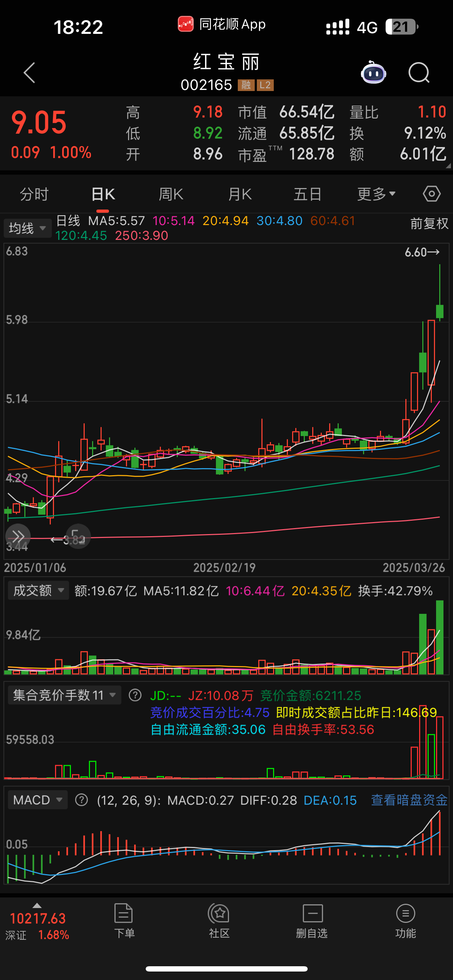Tap the 2025/02/19 date label
Image resolution: width=453 pixels, height=980 pixels.
(224, 568)
